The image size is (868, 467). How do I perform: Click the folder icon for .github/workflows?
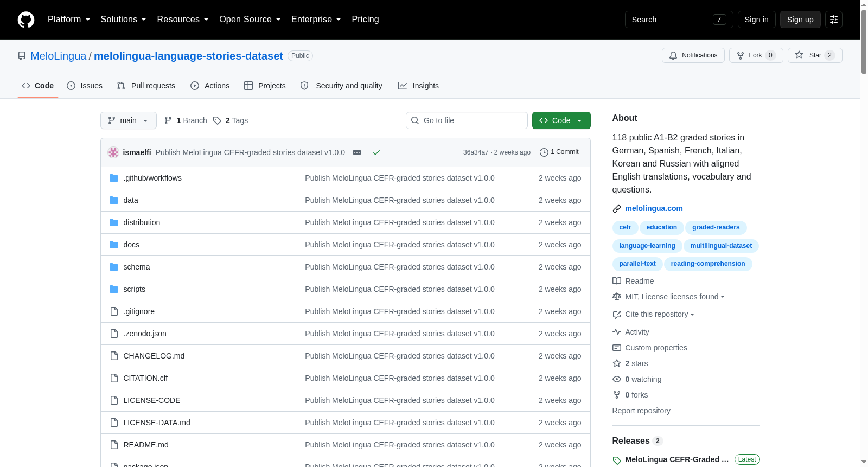pyautogui.click(x=114, y=178)
